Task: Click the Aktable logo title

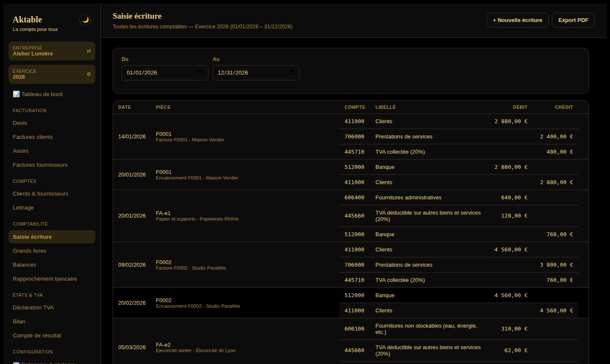Action: (x=28, y=19)
